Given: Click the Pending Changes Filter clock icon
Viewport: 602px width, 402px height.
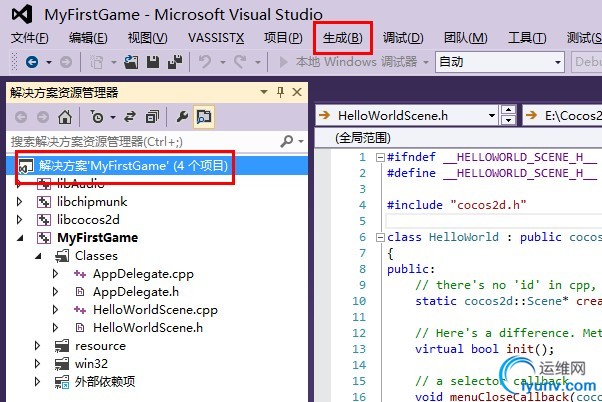Looking at the screenshot, I should pyautogui.click(x=97, y=117).
